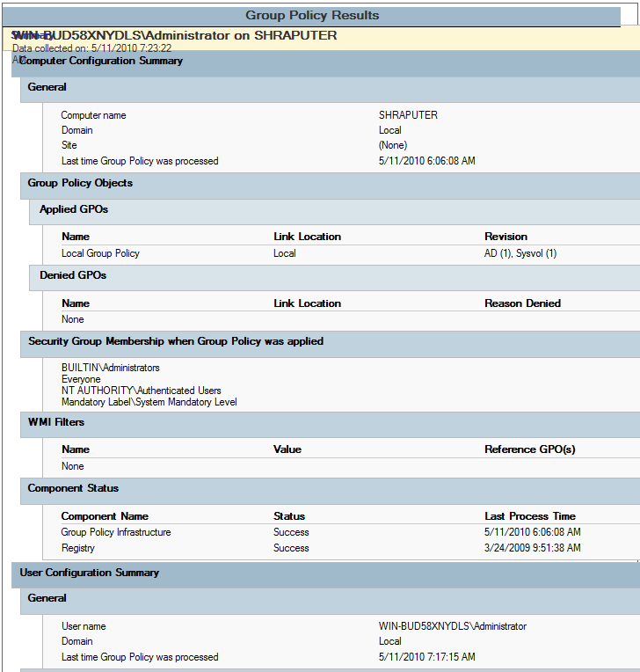Select the 3/24/2009 9:51:38 AM process time
Viewport: 640px width, 672px height.
(533, 548)
